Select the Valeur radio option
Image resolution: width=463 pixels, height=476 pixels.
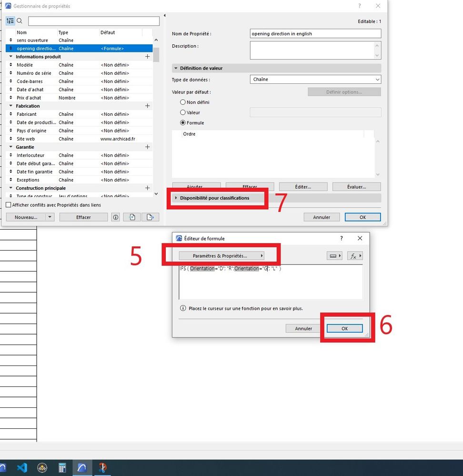click(182, 112)
